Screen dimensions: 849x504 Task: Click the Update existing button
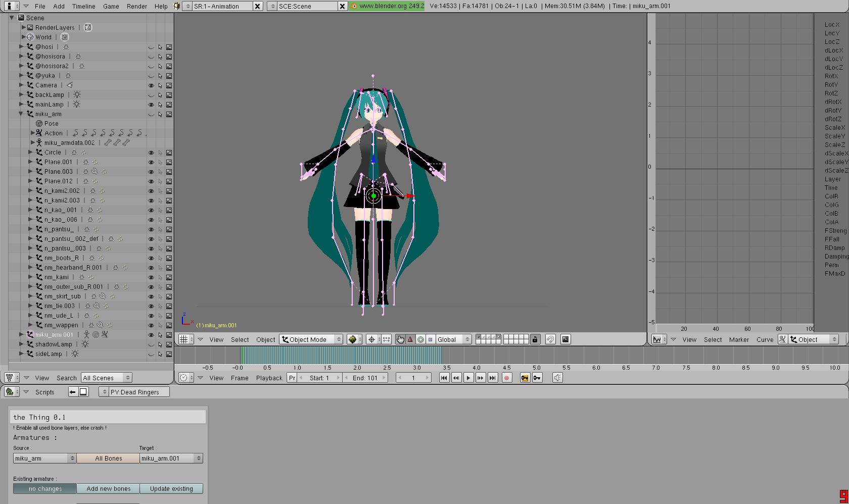click(x=171, y=488)
